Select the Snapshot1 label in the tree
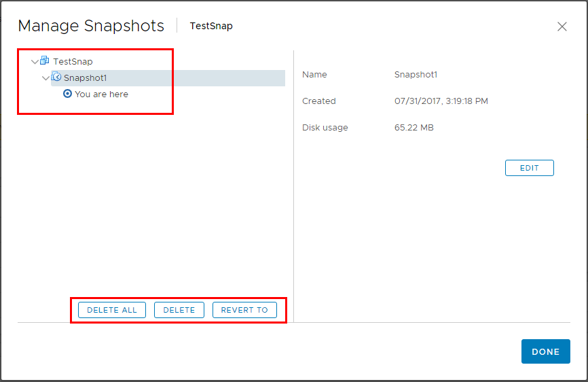588x382 pixels. pos(85,77)
